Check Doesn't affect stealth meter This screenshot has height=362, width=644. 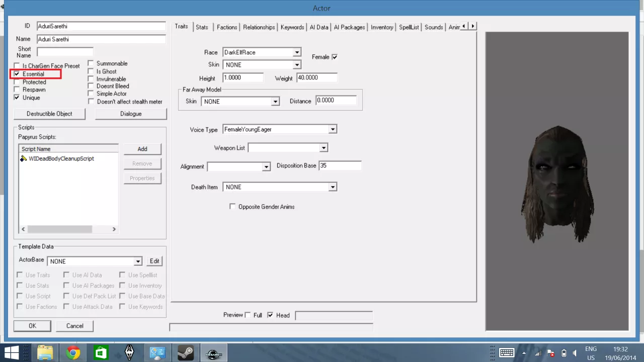point(91,102)
